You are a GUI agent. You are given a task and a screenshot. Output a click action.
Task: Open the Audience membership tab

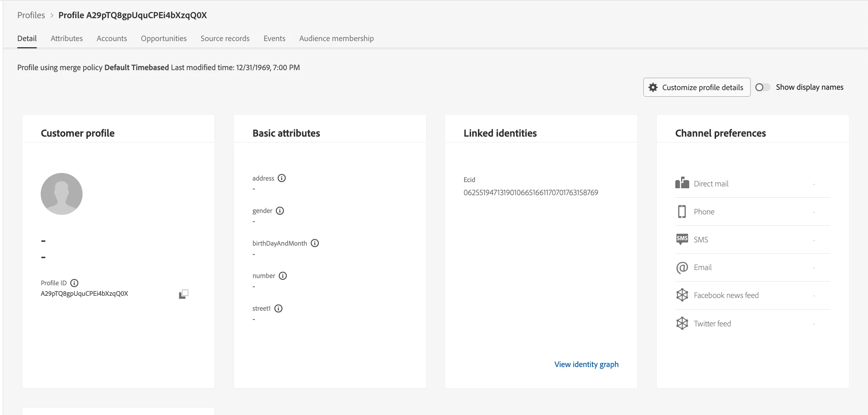point(337,39)
